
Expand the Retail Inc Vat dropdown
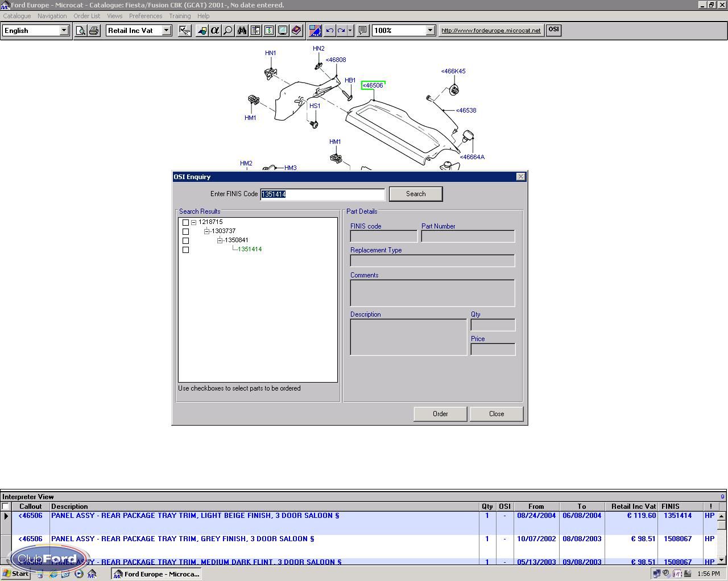(167, 31)
